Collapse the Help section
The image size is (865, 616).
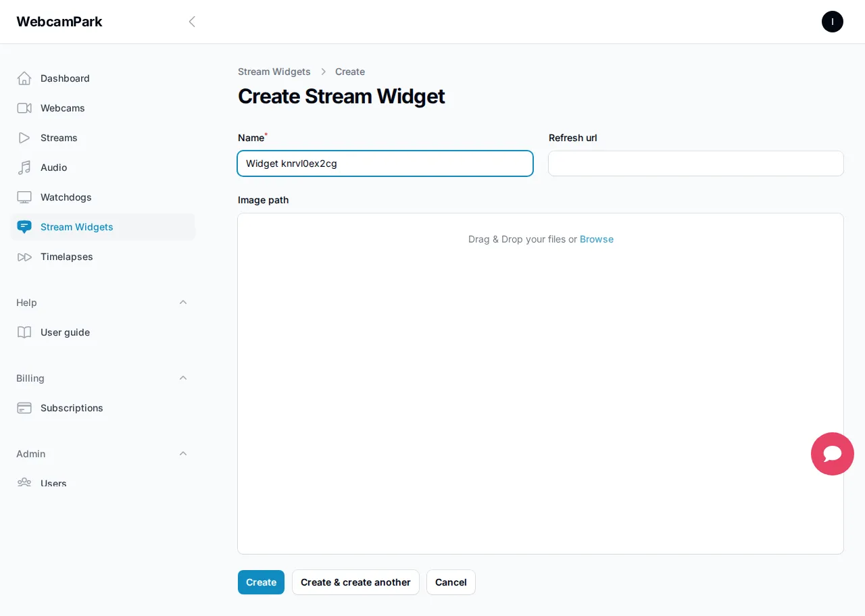(183, 303)
